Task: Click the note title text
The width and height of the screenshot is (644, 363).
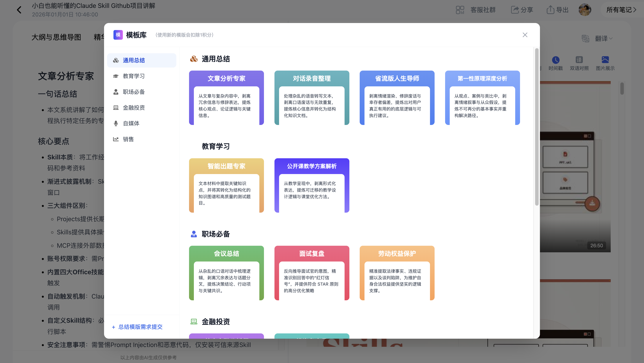Action: pyautogui.click(x=94, y=6)
